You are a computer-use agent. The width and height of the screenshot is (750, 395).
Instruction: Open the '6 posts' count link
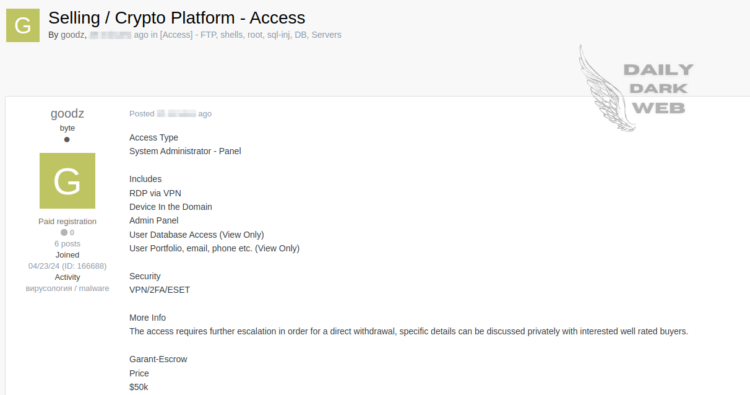point(67,244)
